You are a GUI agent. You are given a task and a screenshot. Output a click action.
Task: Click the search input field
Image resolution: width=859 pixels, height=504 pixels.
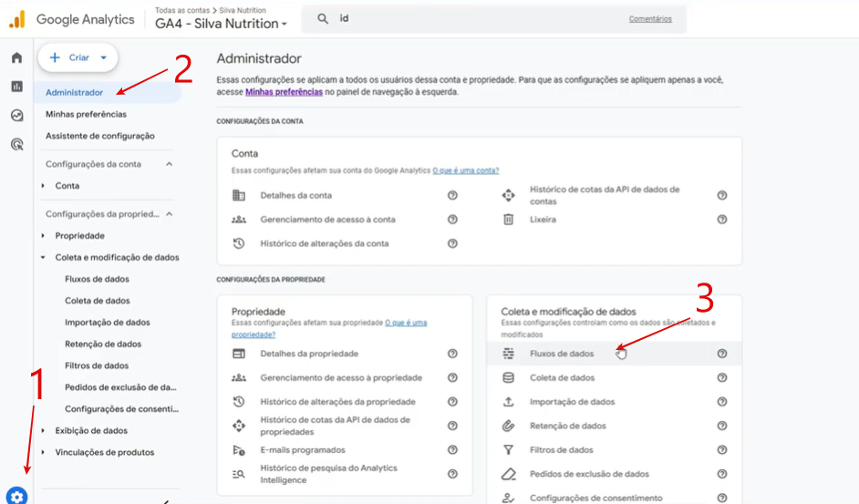(474, 19)
